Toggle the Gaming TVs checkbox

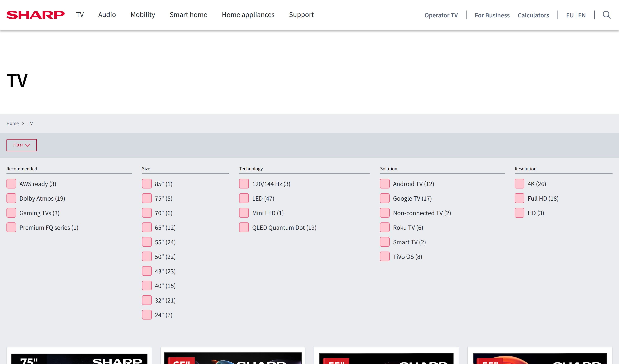pos(11,213)
